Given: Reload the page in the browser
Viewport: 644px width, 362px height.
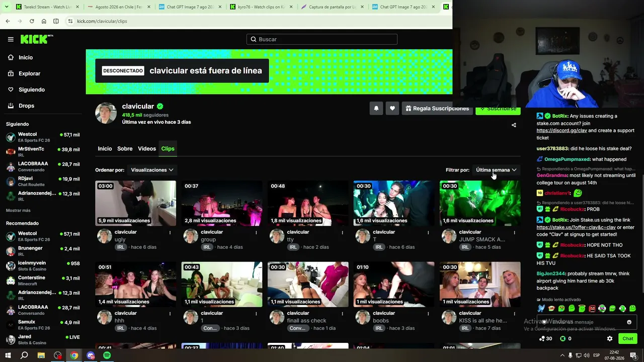Looking at the screenshot, I should (32, 21).
